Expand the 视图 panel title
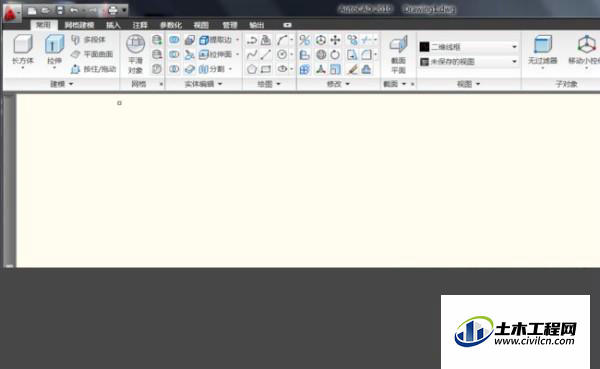600x369 pixels. (x=468, y=84)
